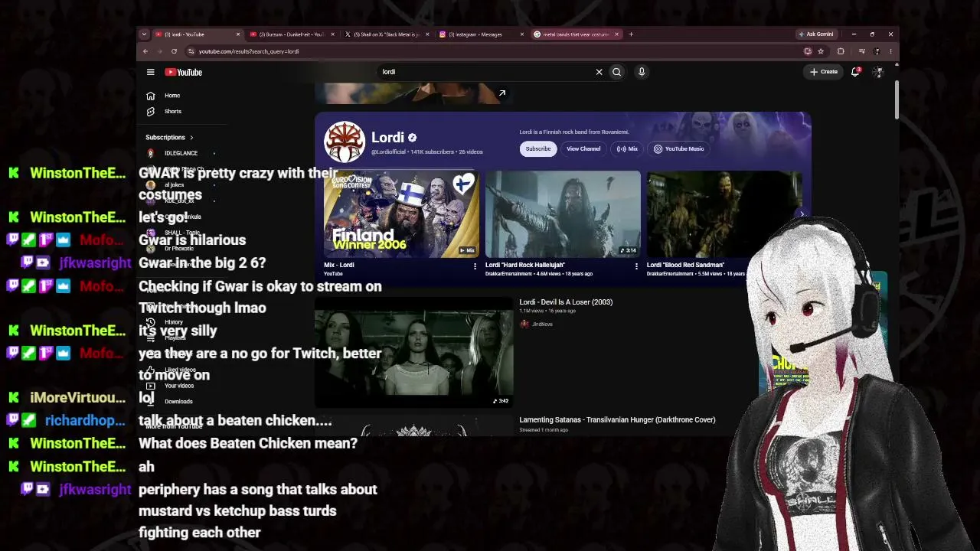Go forward in browser history
The height and width of the screenshot is (551, 980).
coord(159,51)
